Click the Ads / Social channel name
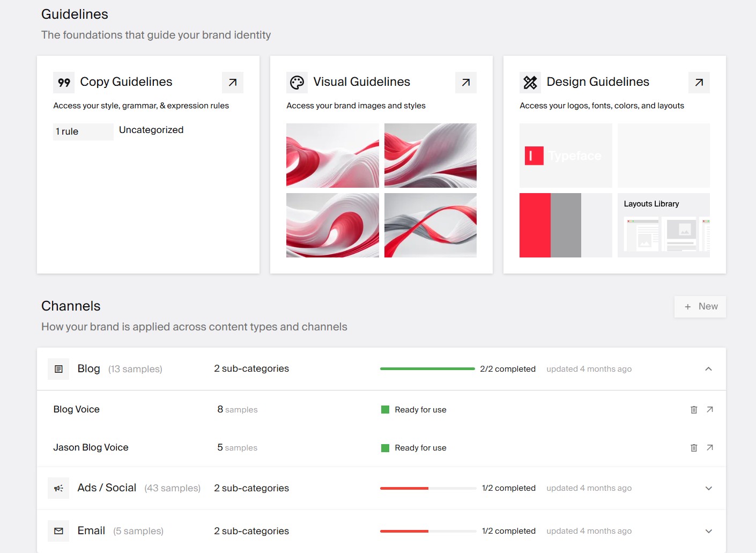This screenshot has height=553, width=756. click(x=107, y=488)
